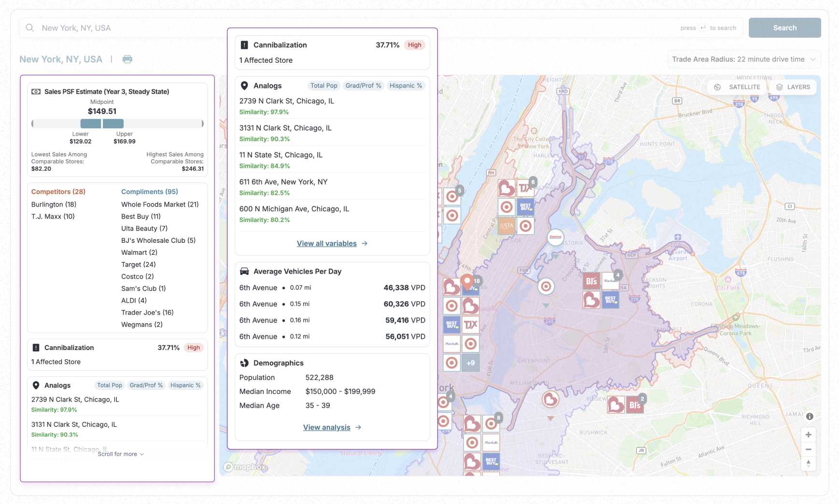The image size is (839, 504).
Task: Click the TJX tile with the 6 badge
Action: [525, 188]
